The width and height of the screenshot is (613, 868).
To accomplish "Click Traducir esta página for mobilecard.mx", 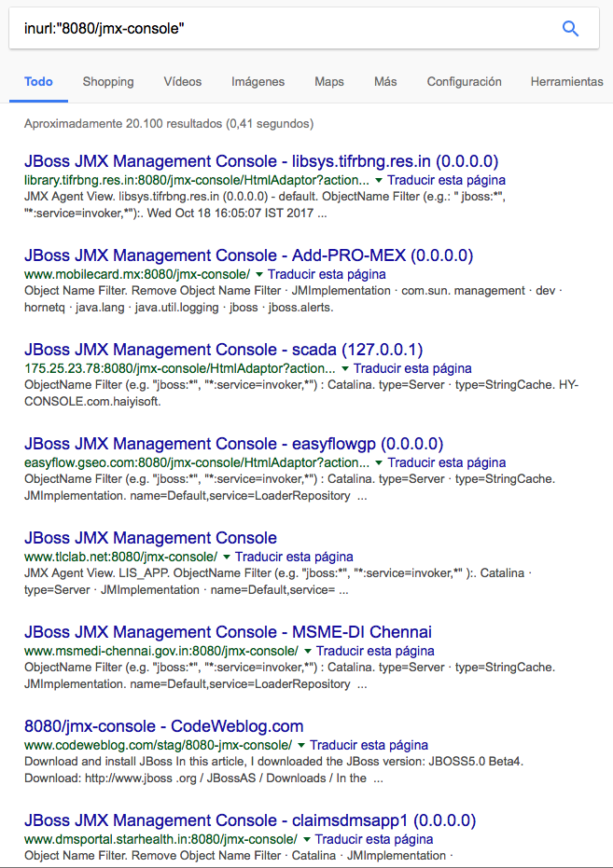I will (327, 274).
